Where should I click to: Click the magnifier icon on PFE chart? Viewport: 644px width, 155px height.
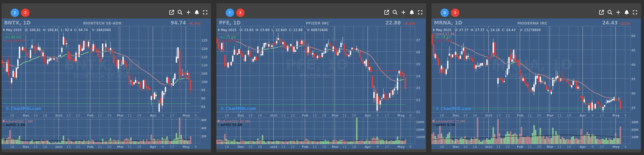click(395, 12)
